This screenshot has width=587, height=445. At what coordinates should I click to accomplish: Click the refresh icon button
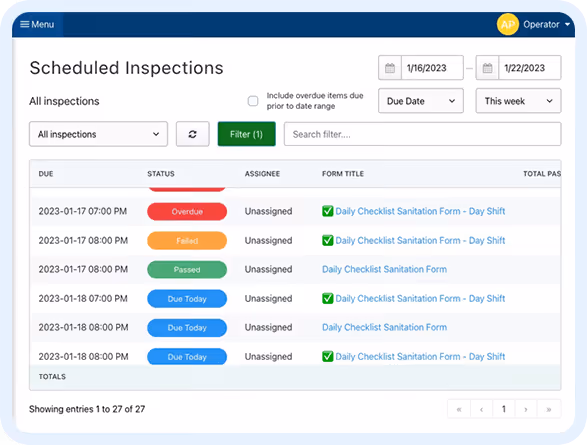coord(192,134)
